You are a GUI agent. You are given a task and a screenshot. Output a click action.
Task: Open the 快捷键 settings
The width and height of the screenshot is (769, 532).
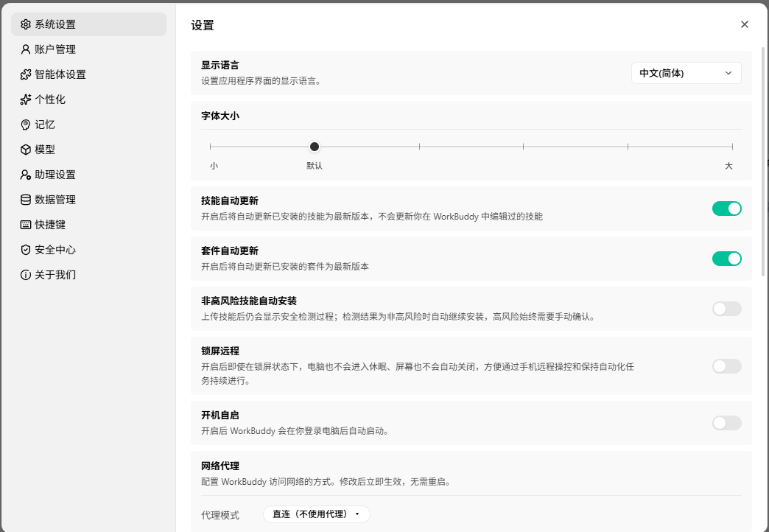(x=89, y=224)
